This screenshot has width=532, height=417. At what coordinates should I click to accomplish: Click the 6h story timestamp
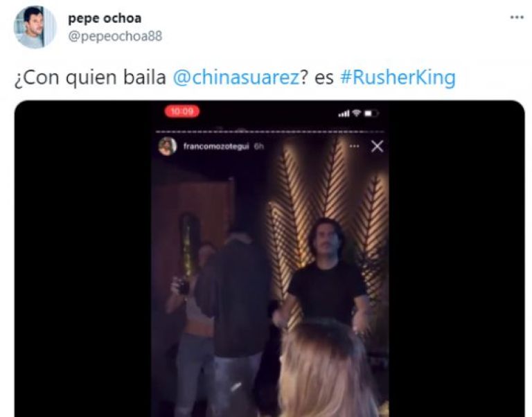(259, 146)
